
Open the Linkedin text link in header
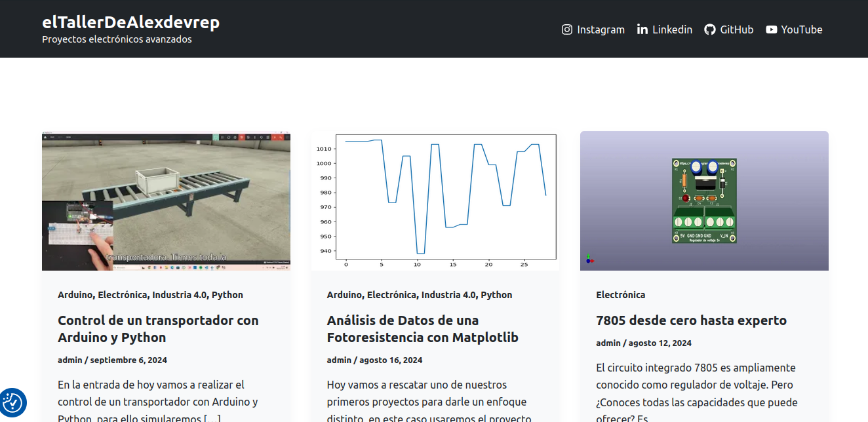(x=673, y=29)
